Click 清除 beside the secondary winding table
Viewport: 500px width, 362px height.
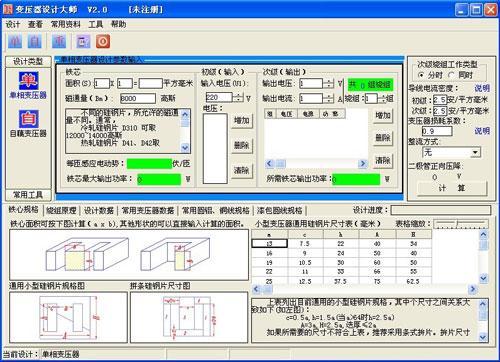[383, 161]
